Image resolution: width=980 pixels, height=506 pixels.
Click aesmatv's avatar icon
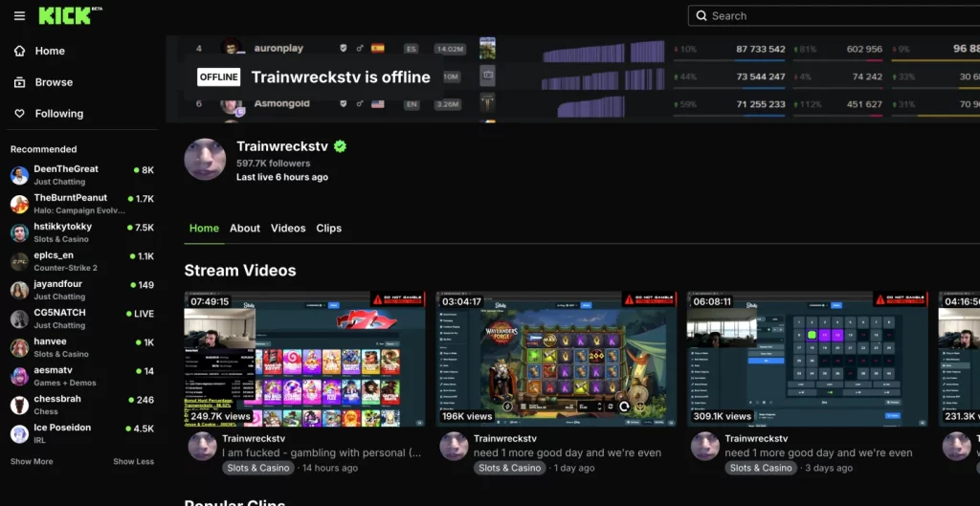coord(19,377)
